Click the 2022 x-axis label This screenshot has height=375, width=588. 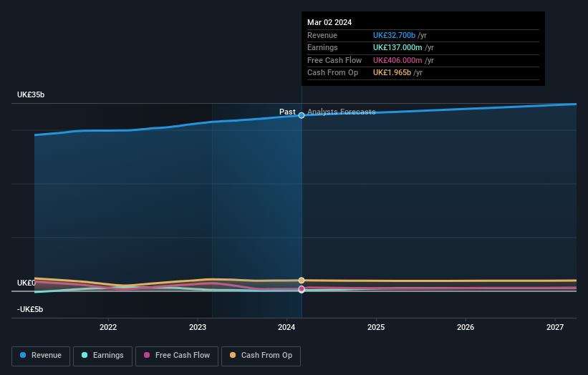tap(108, 327)
